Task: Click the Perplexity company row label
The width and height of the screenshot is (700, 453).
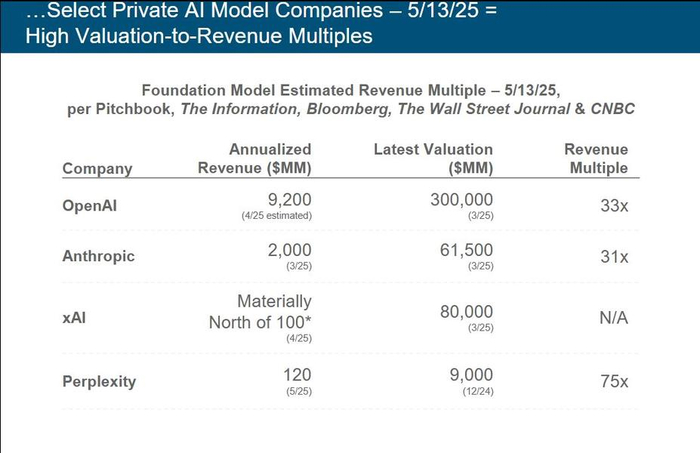Action: 98,382
